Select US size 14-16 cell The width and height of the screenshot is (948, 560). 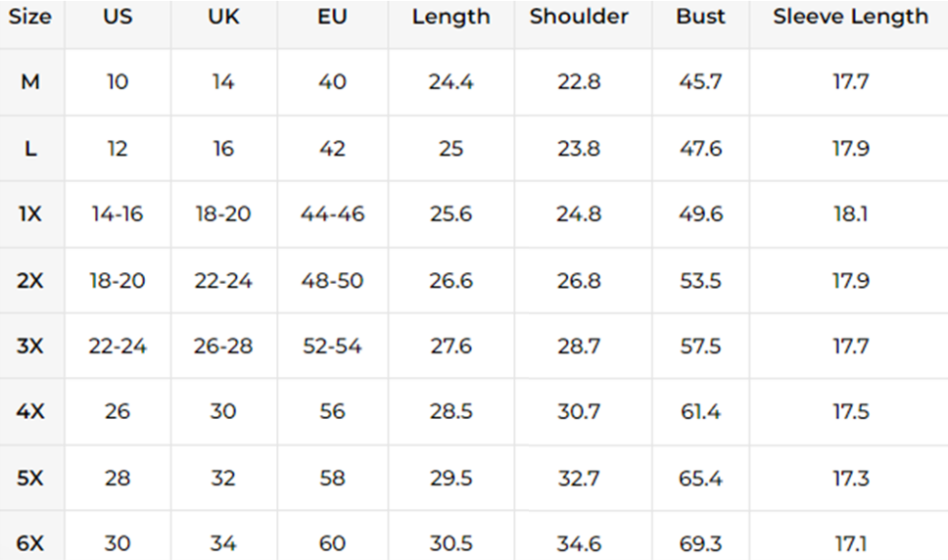pos(118,213)
